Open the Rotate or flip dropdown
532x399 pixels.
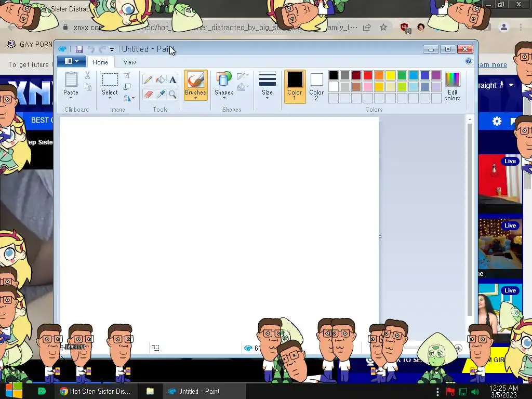[129, 98]
